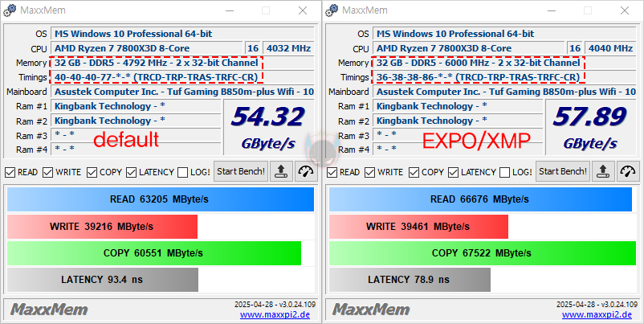
Task: Uncheck WRITE checkbox in left window
Action: (47, 172)
